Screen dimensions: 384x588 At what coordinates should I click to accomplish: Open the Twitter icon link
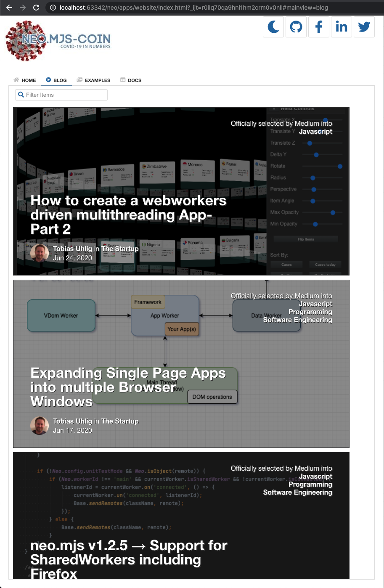pyautogui.click(x=364, y=27)
